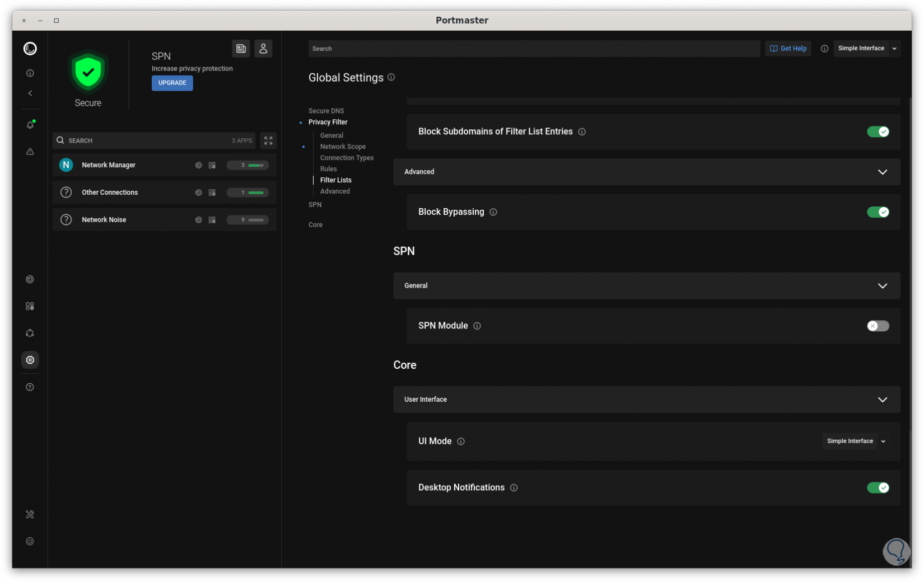
Task: Click the SPN section heading in settings
Action: pyautogui.click(x=404, y=251)
